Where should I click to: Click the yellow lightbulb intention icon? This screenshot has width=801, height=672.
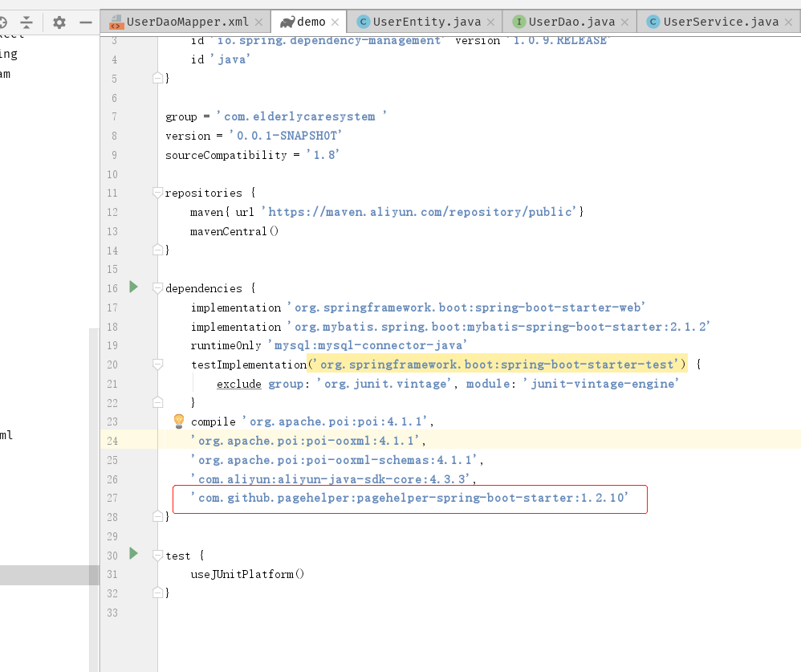(x=179, y=421)
